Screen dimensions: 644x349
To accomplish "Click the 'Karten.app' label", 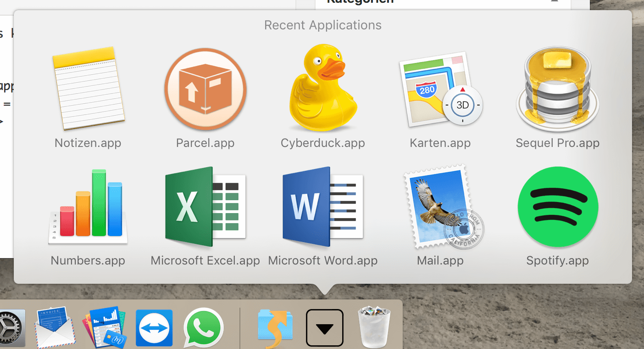I will click(x=440, y=143).
